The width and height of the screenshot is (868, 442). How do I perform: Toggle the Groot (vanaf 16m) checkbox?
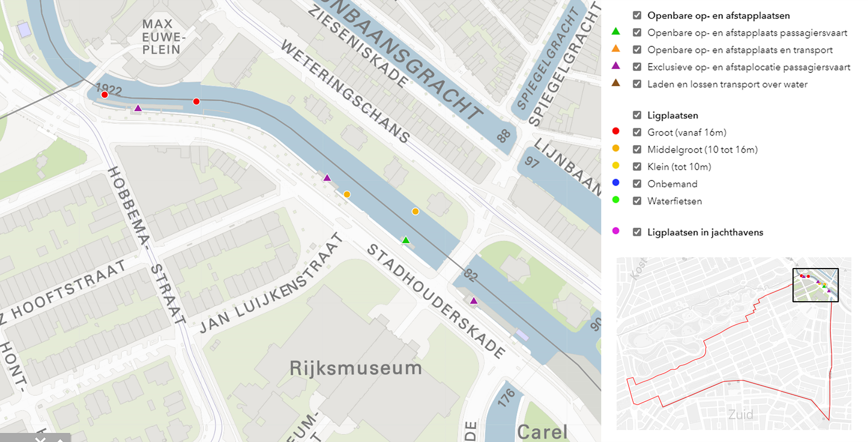point(637,133)
